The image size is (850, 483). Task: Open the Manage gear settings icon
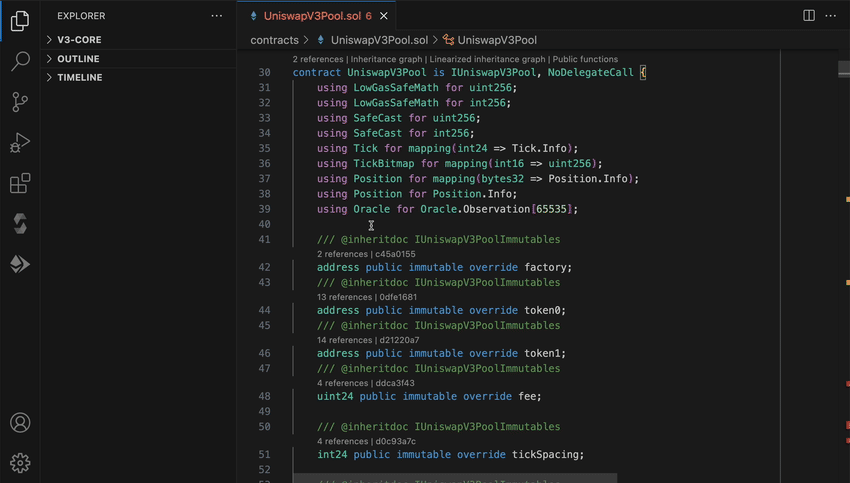(x=20, y=463)
